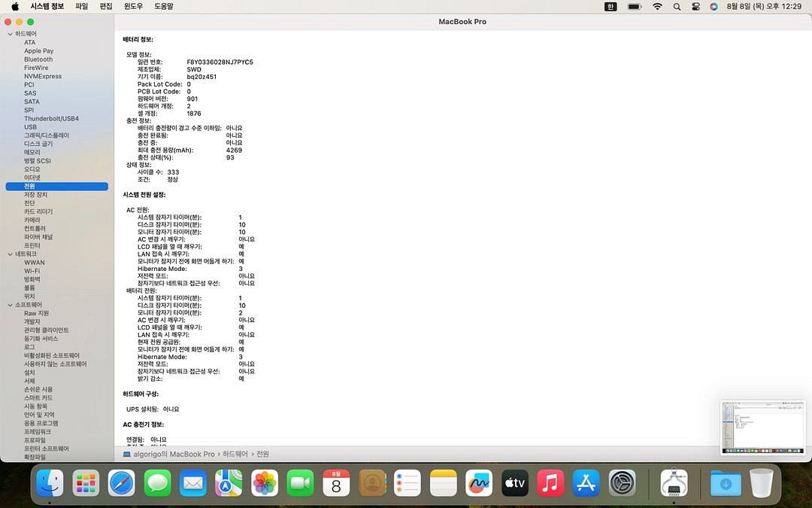
Task: Open the Downloads folder in Dock
Action: (726, 483)
